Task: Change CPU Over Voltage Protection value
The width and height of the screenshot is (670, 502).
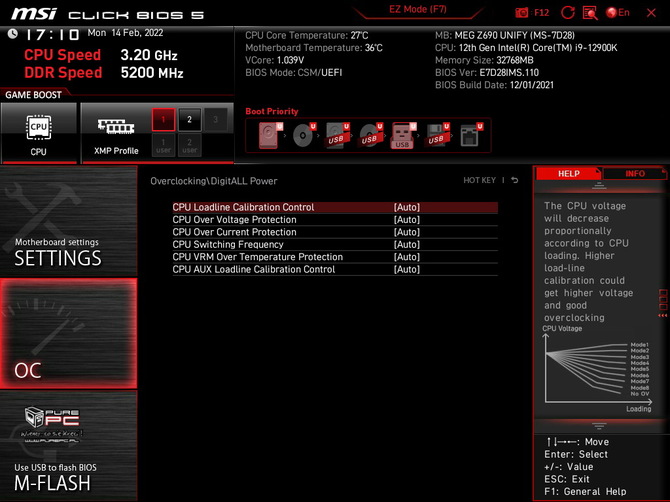Action: pyautogui.click(x=407, y=220)
